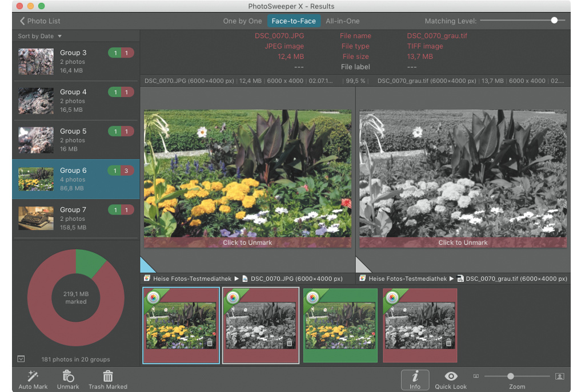Click the large-size icon beside Zoom slider

(559, 376)
